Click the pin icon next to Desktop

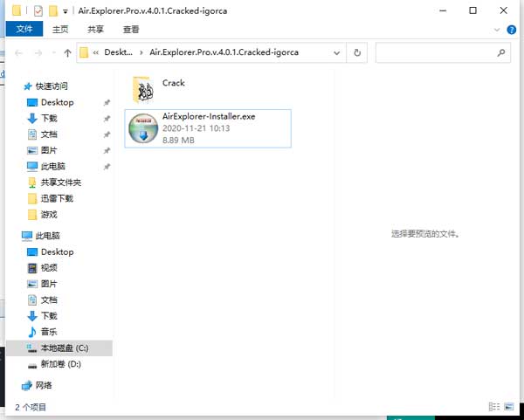(107, 102)
